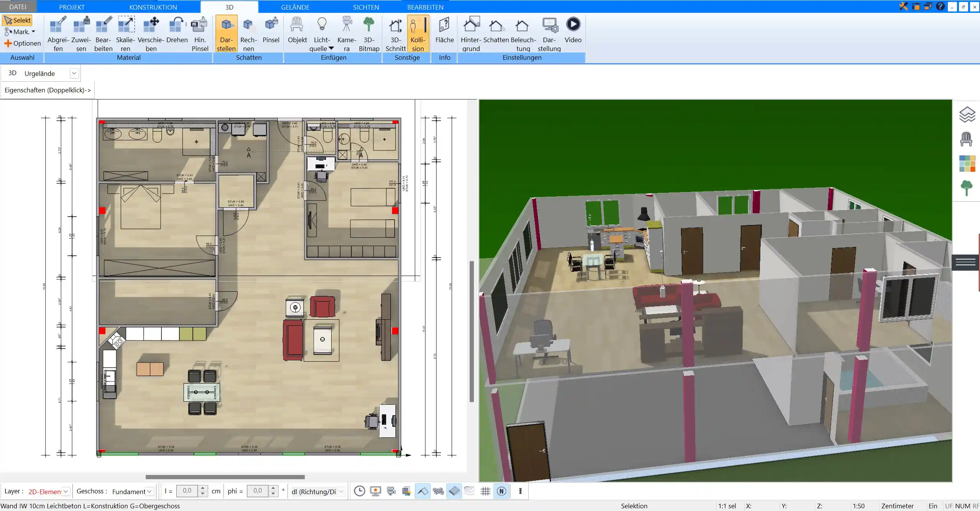Viewport: 980px width, 511px height.
Task: Open help question mark icon
Action: pyautogui.click(x=940, y=6)
